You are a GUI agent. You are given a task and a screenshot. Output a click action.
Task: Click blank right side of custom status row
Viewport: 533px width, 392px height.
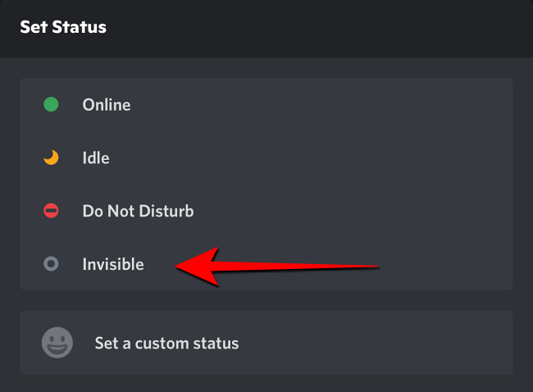[394, 343]
